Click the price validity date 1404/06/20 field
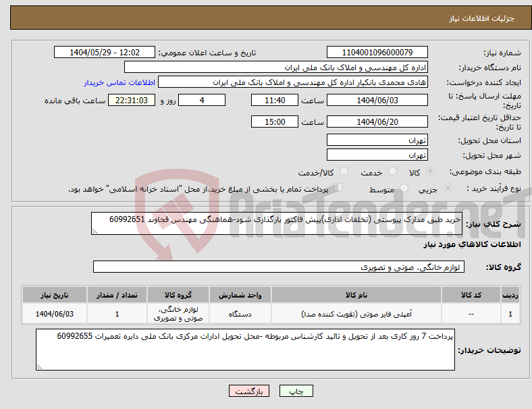Image resolution: width=532 pixels, height=409 pixels. (377, 121)
